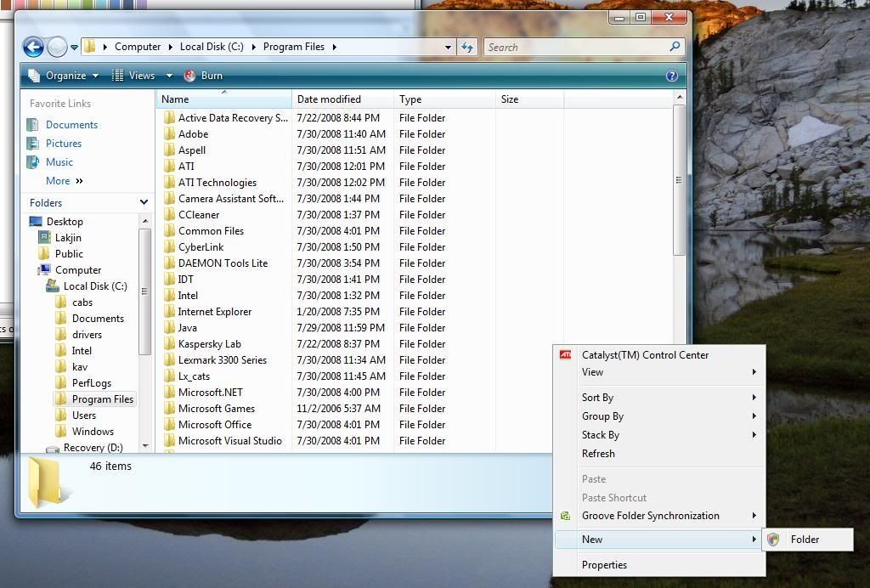
Task: Click the Forward navigation arrow button
Action: pyautogui.click(x=57, y=47)
